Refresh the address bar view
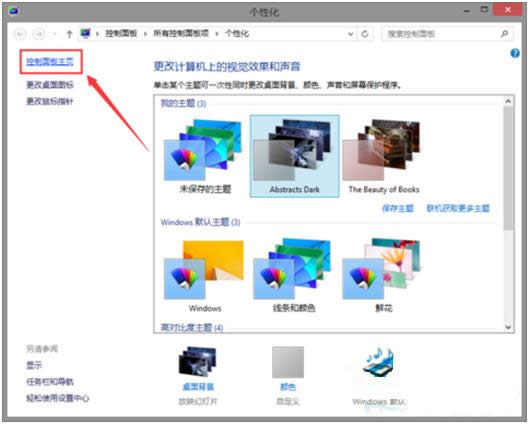Screen dimensions: 530x425 (365, 34)
